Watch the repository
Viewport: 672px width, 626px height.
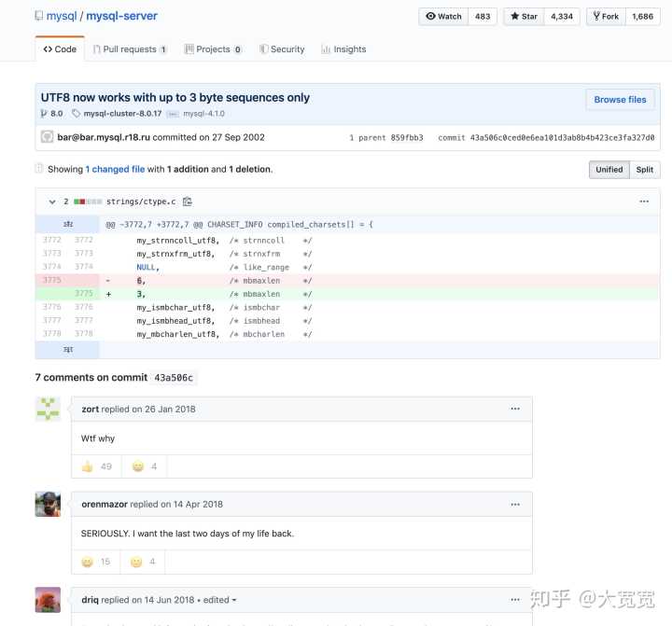tap(443, 16)
